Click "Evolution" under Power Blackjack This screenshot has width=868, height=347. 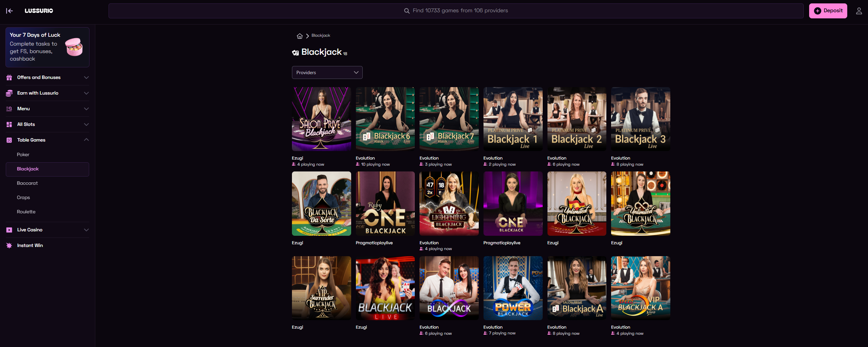click(x=493, y=327)
